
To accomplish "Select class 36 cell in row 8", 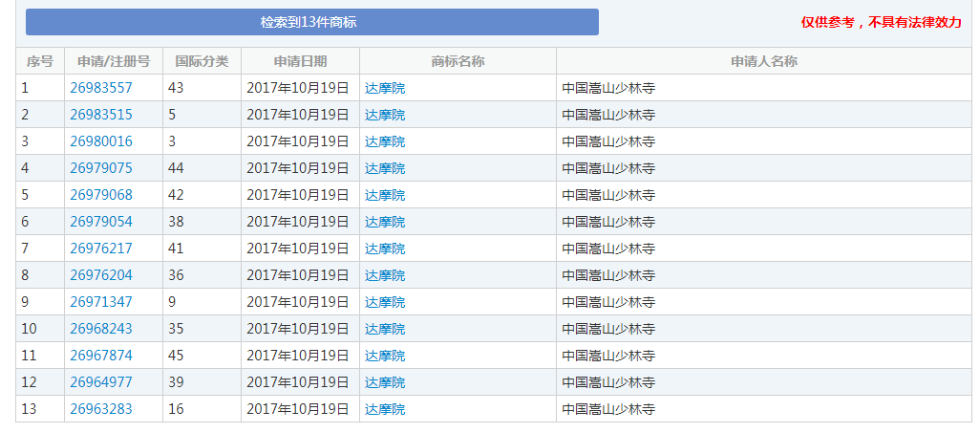I will [x=202, y=275].
